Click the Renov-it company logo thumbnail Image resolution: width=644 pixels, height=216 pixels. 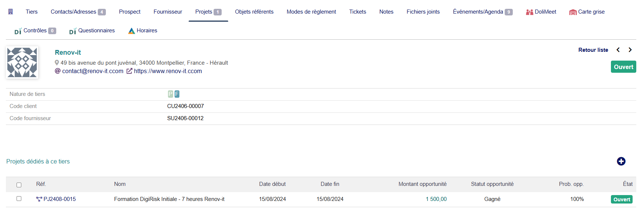(x=22, y=62)
